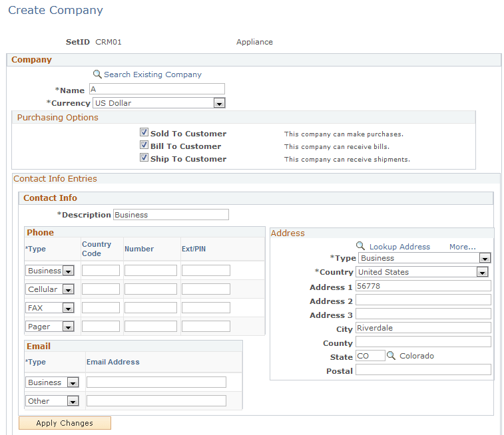Viewport: 504px width, 435px height.
Task: Click the Contact Info Description field
Action: click(171, 214)
